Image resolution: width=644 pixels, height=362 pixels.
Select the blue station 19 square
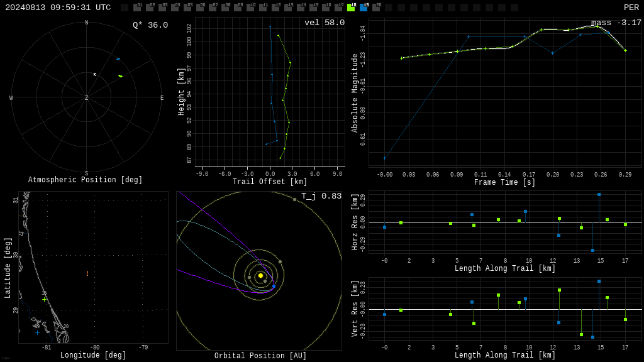coord(364,8)
